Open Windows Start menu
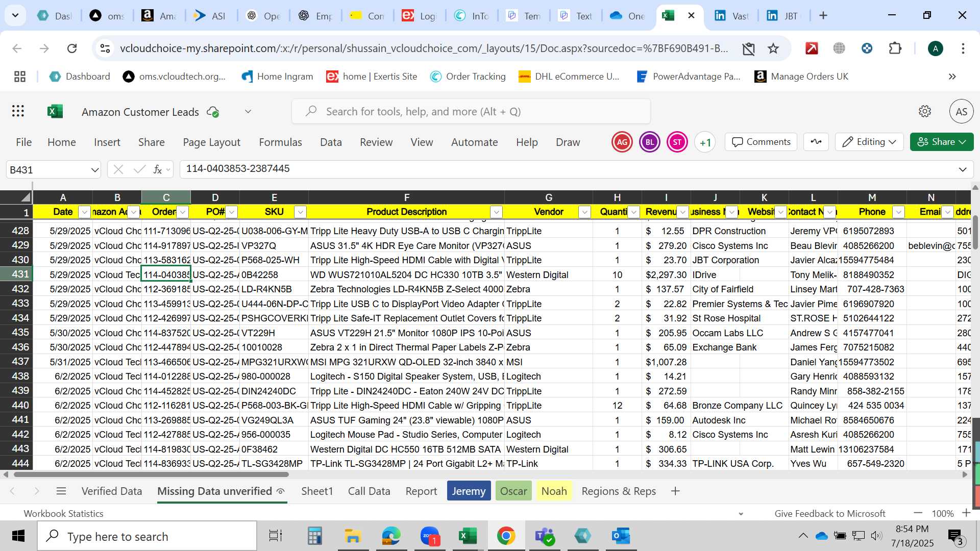 pos(18,536)
